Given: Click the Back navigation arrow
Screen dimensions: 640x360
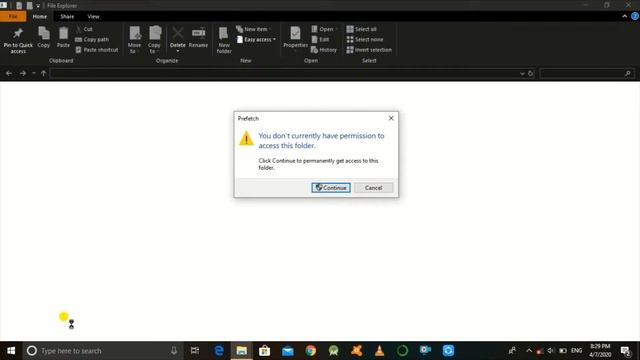Looking at the screenshot, I should [9, 73].
